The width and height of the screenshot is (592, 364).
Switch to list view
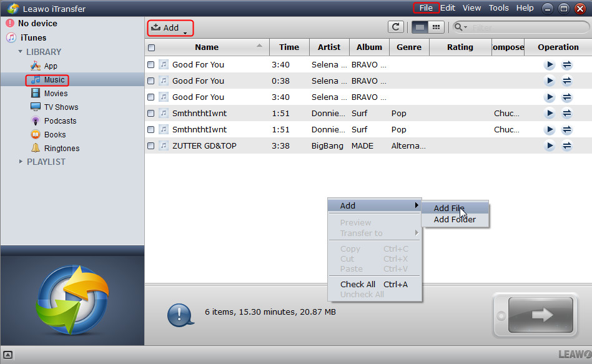pos(420,27)
